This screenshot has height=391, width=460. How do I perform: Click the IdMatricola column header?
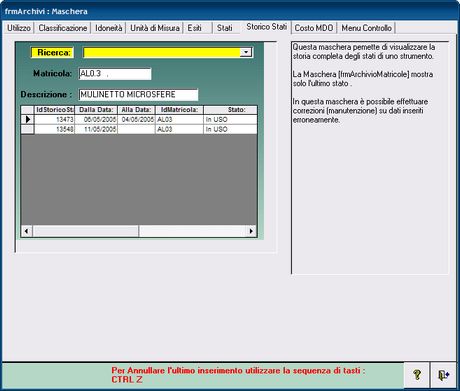(179, 110)
